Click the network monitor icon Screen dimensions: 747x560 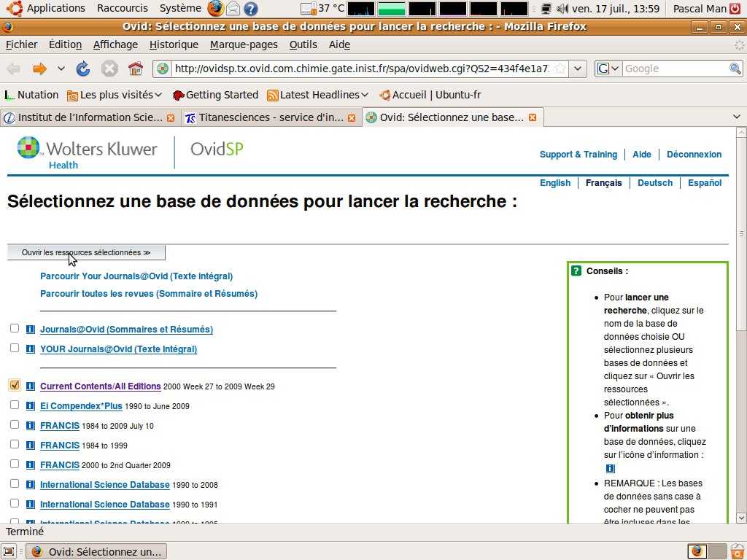(x=546, y=8)
